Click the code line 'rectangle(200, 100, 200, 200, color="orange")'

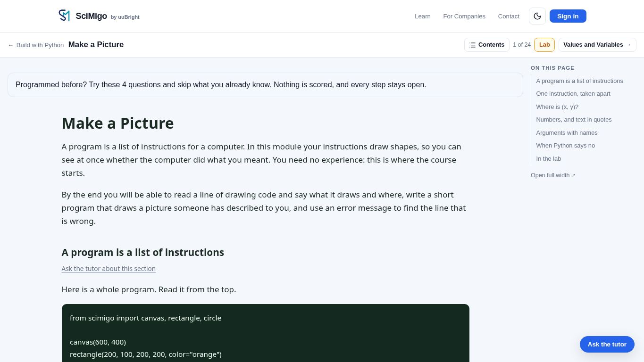(145, 354)
